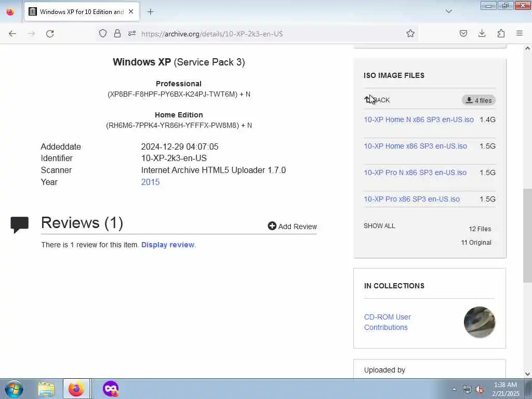Open the Firefox hamburger application menu

pos(520,33)
